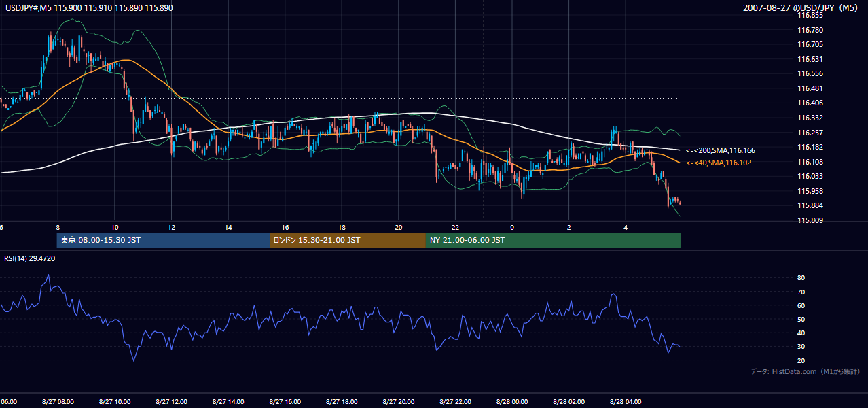Click hour label 0 on price chart time axis
This screenshot has height=408, width=868.
(x=512, y=227)
